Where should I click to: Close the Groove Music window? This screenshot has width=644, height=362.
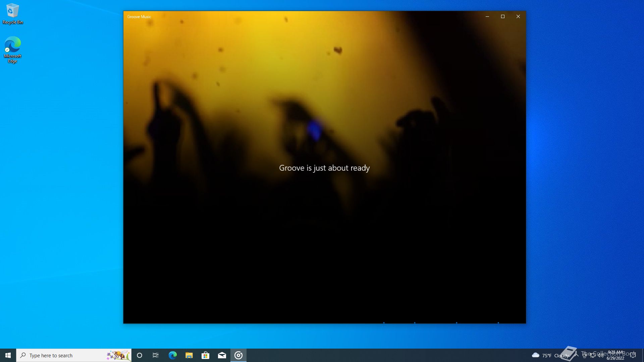tap(518, 16)
